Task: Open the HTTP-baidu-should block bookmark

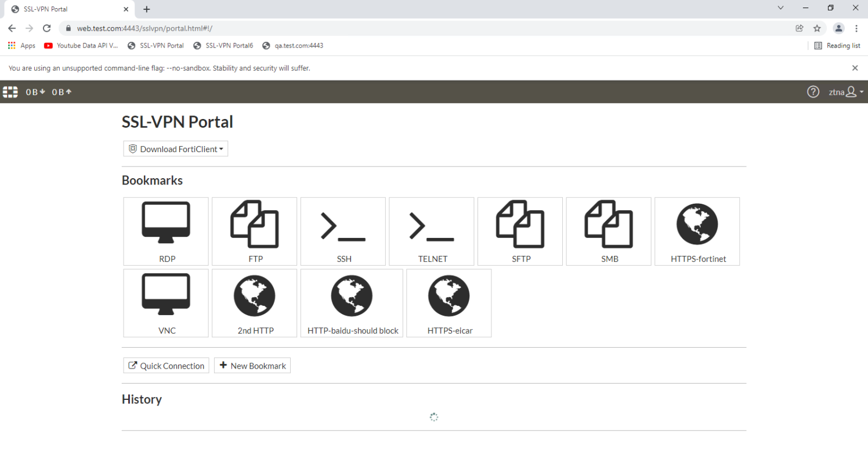Action: click(x=352, y=303)
